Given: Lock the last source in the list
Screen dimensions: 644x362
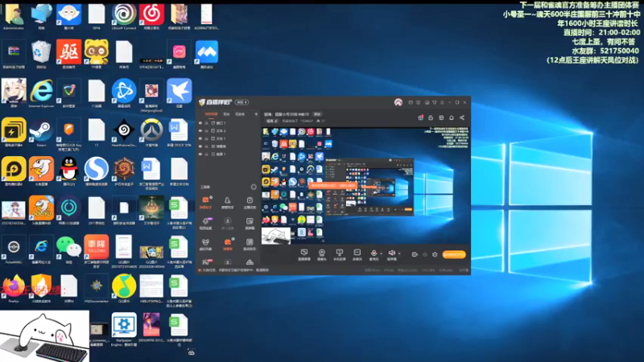Looking at the screenshot, I should pos(207,154).
